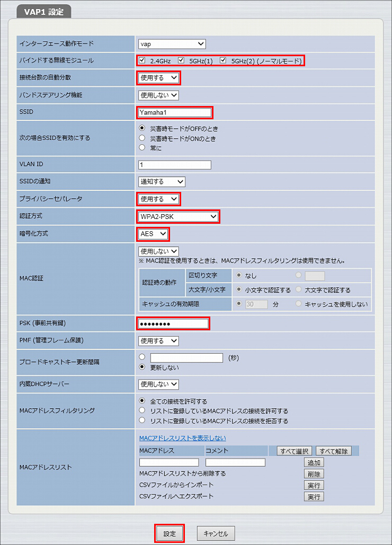Open the 認証方式 WPA2-PSK dropdown

(178, 216)
